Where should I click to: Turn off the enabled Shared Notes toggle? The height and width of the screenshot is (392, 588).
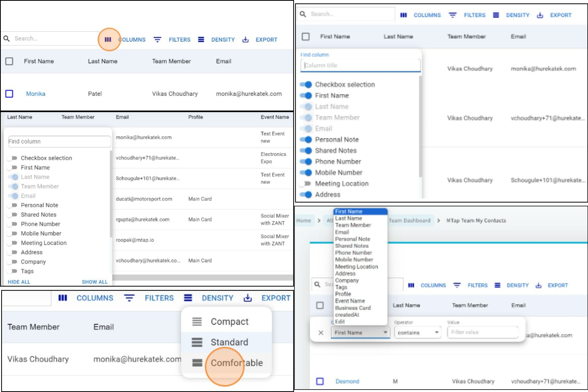point(306,151)
